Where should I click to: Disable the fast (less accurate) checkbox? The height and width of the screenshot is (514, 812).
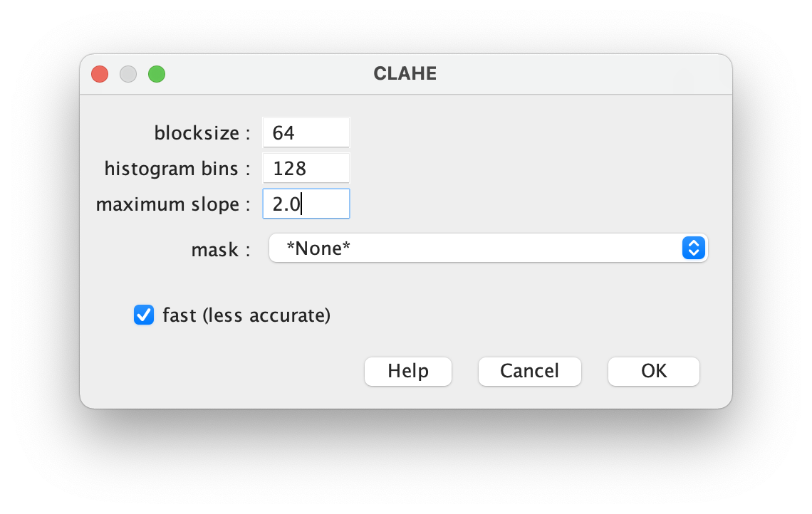click(144, 315)
